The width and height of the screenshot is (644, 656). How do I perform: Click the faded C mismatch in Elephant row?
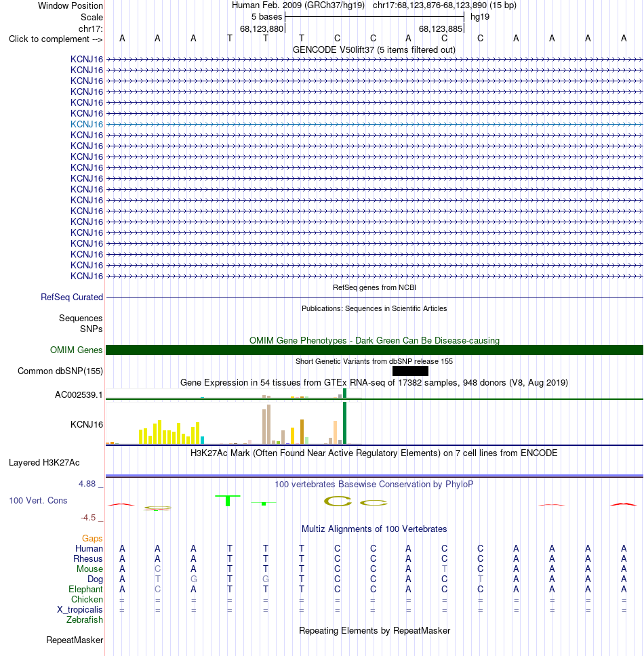[x=157, y=589]
